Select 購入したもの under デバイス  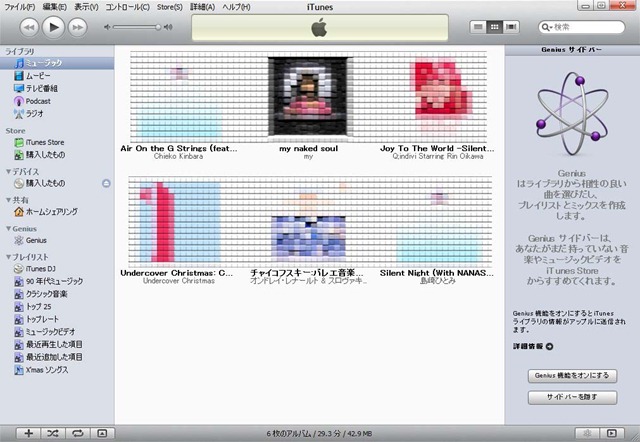pos(57,184)
